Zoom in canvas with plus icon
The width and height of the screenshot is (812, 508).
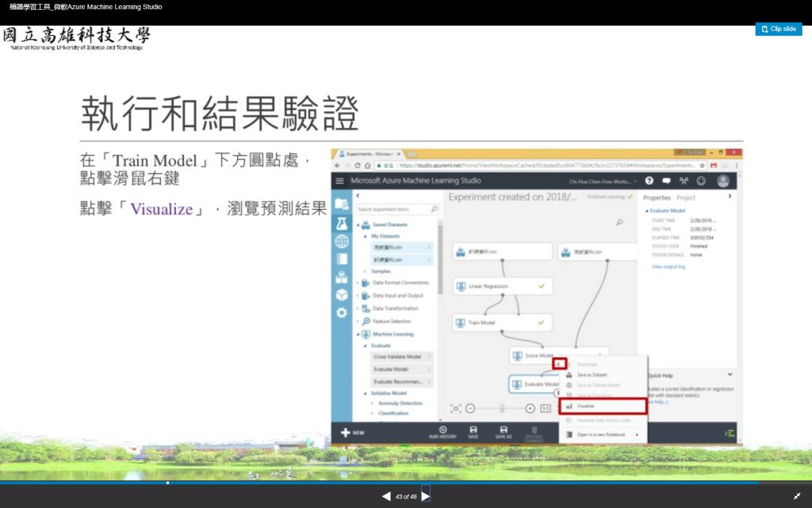[x=530, y=409]
